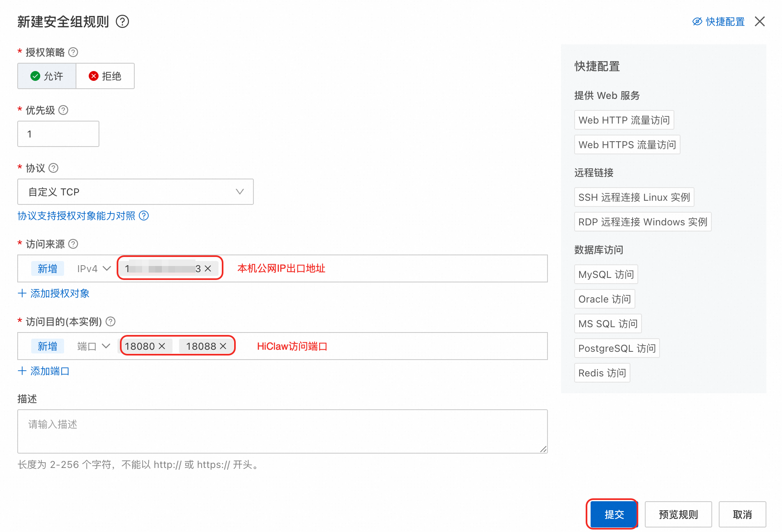Click help icon next to 授权策略
This screenshot has height=532, width=782.
(x=73, y=52)
